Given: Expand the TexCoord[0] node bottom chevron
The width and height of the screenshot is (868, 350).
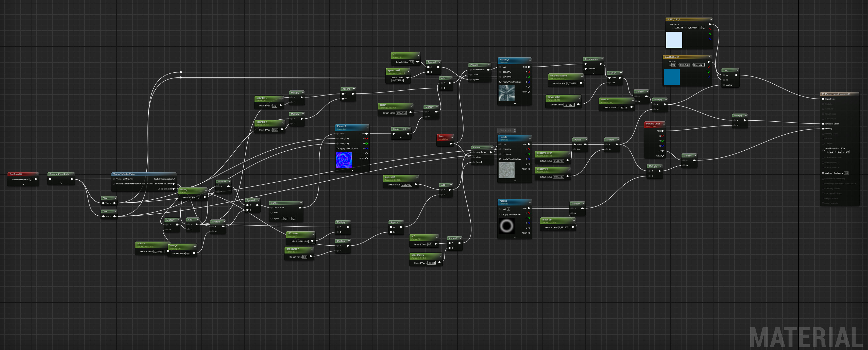Looking at the screenshot, I should [x=23, y=184].
